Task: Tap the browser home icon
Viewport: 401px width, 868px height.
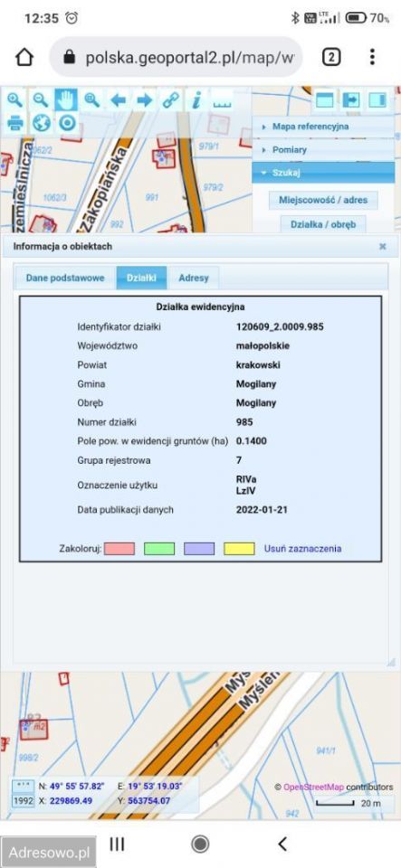Action: (24, 57)
